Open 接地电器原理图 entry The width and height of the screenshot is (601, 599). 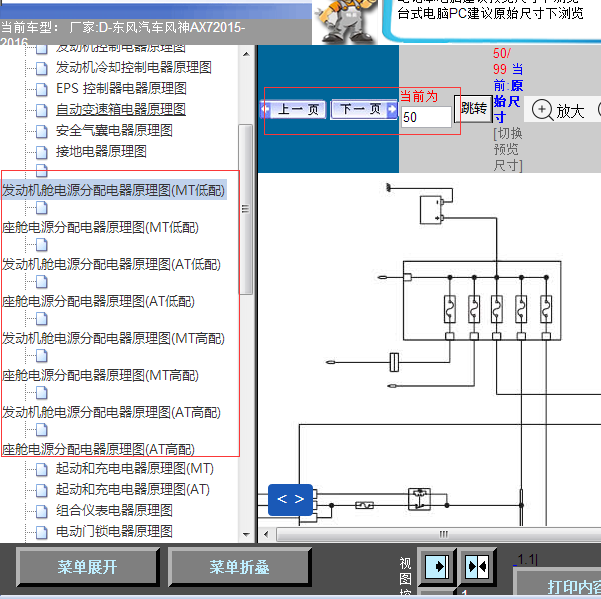pyautogui.click(x=101, y=151)
